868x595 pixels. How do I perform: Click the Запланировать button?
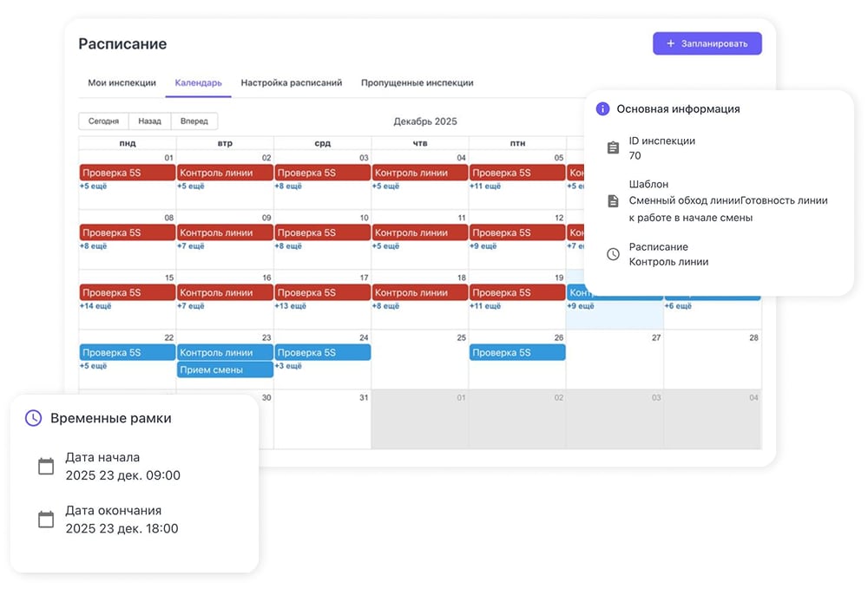click(x=707, y=43)
